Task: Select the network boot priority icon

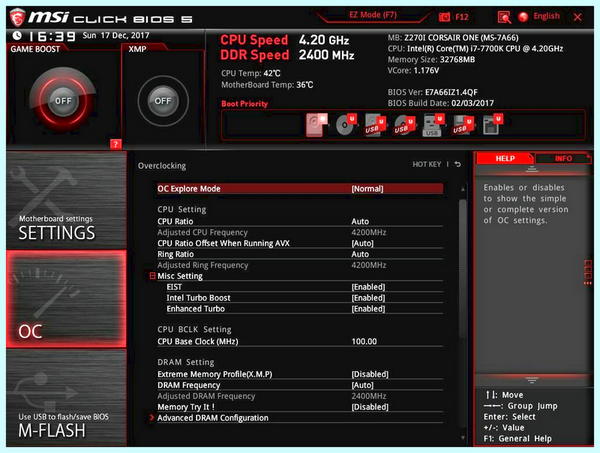Action: (492, 125)
